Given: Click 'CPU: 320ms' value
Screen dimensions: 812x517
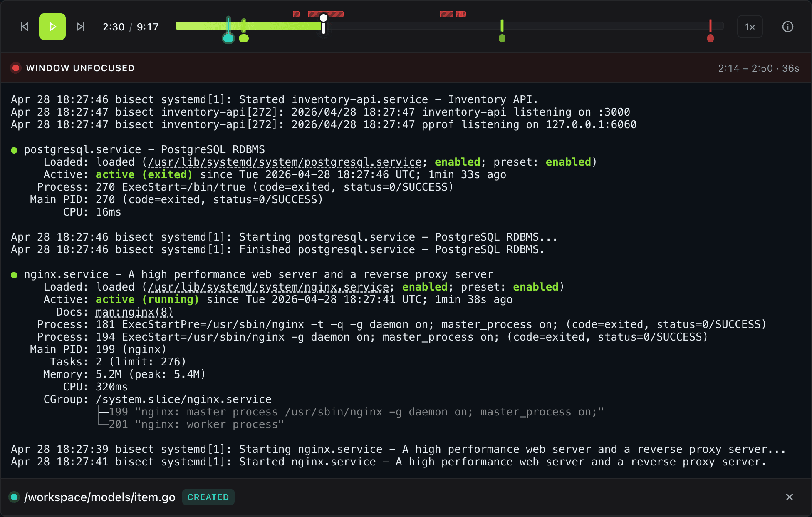Looking at the screenshot, I should [x=112, y=387].
